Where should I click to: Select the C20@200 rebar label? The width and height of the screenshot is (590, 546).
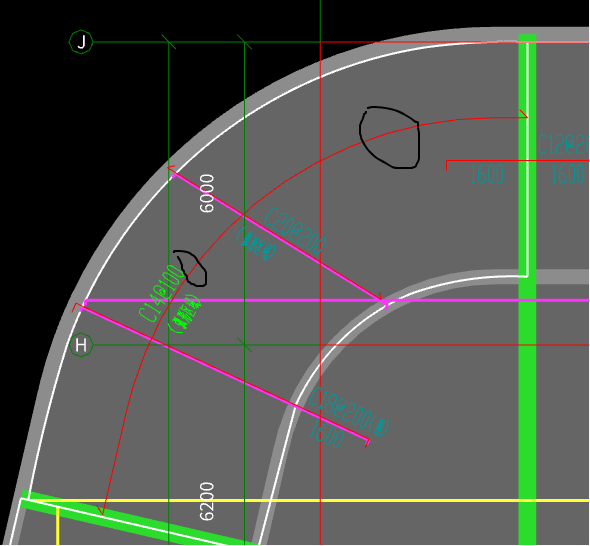294,231
